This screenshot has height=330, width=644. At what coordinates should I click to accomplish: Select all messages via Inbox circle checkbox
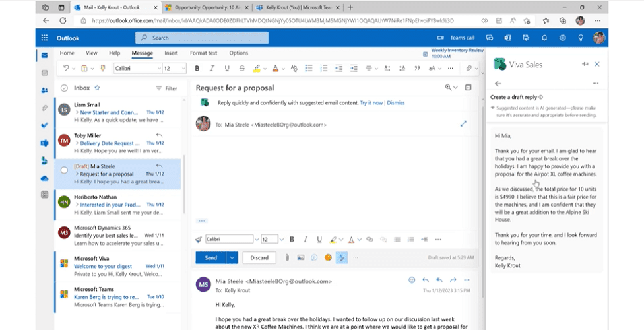tap(64, 88)
